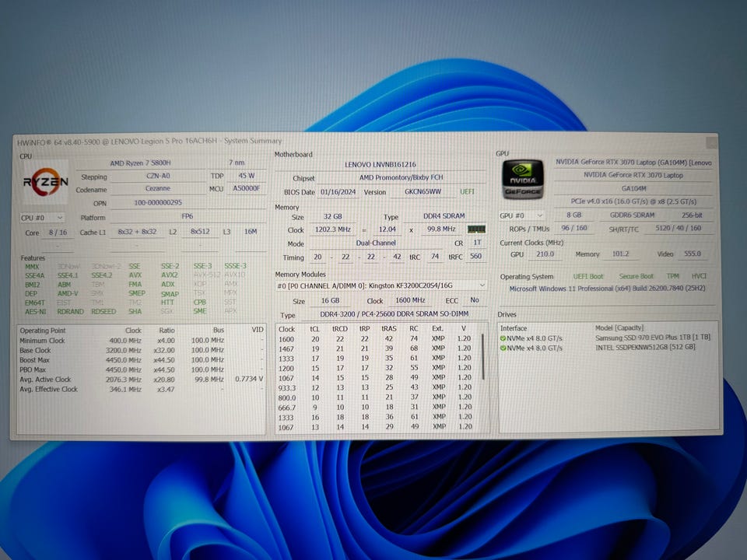Click the 8 / 16 core count
The image size is (747, 560).
tap(58, 233)
